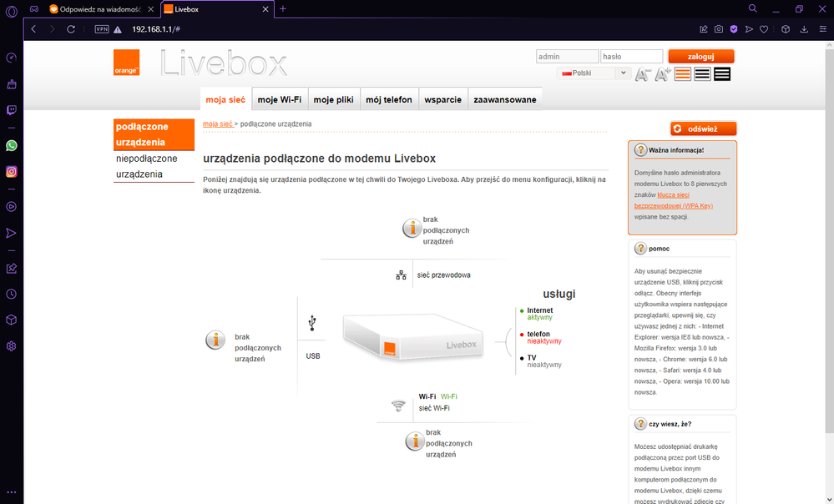Click three-dots more options in sidebar

pyautogui.click(x=11, y=492)
